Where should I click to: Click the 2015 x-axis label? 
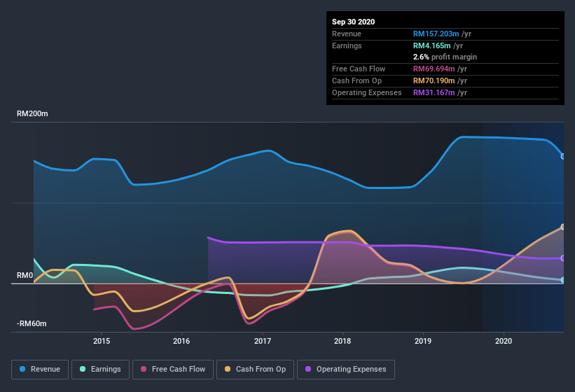point(102,341)
